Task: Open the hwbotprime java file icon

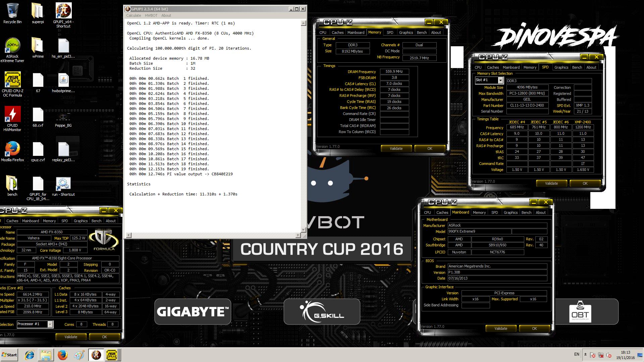Action: click(x=63, y=82)
